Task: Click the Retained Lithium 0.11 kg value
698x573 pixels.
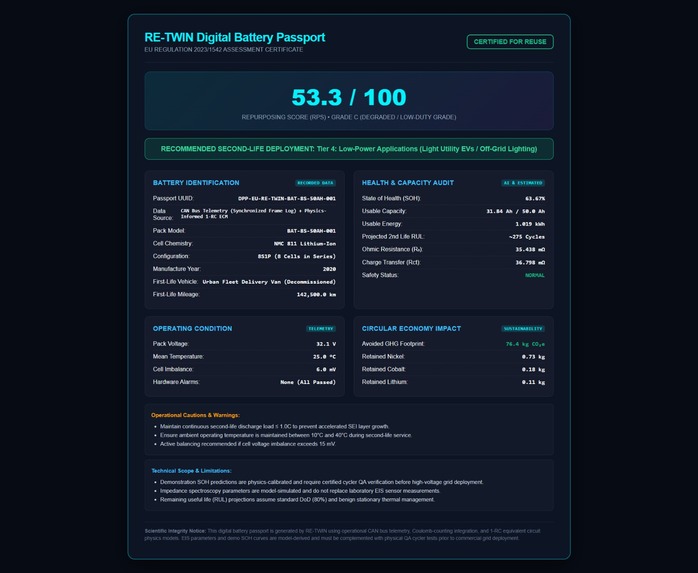Action: [533, 382]
